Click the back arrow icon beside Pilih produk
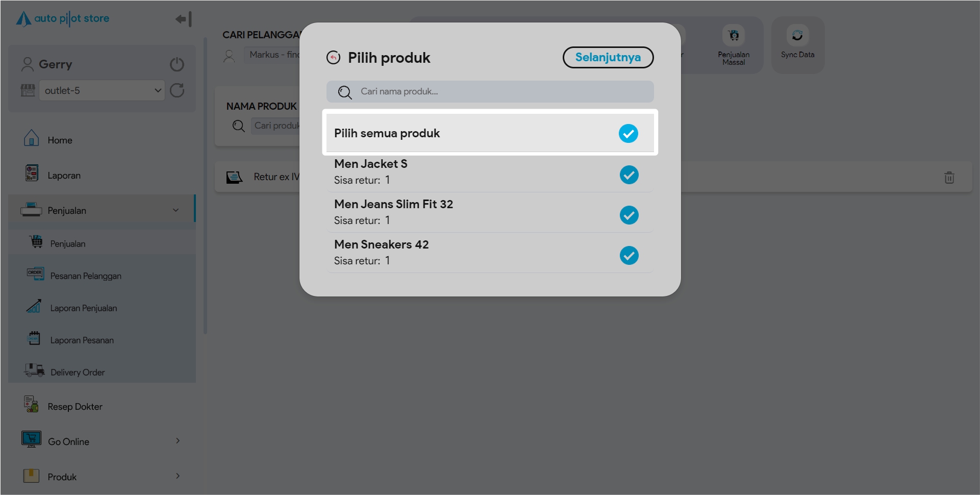980x495 pixels. 333,58
